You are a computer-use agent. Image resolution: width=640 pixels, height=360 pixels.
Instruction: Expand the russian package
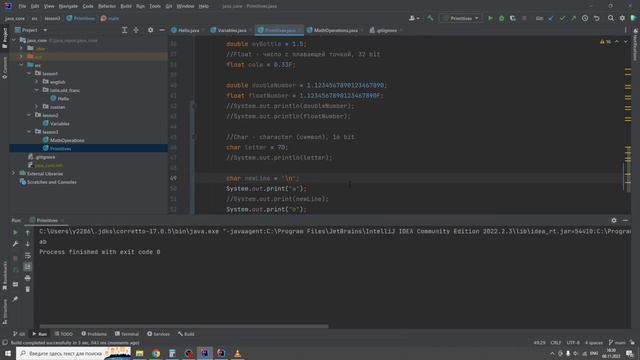pos(36,107)
